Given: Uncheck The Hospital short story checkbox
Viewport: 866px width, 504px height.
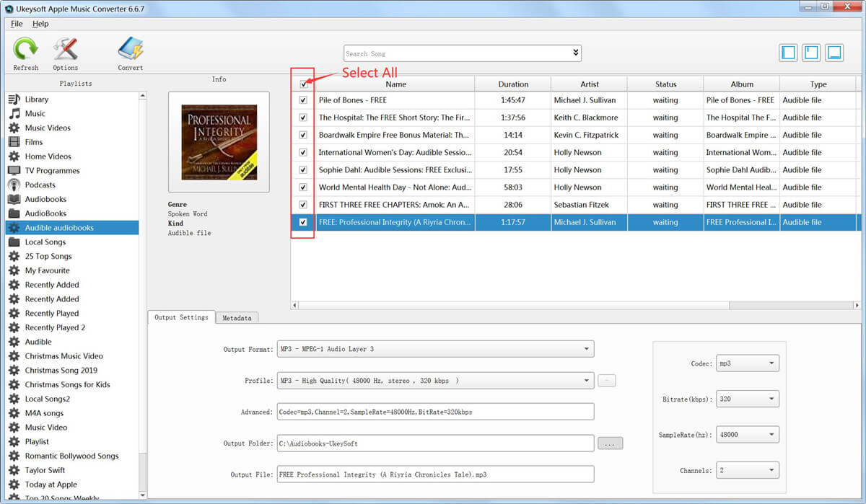Looking at the screenshot, I should (303, 118).
